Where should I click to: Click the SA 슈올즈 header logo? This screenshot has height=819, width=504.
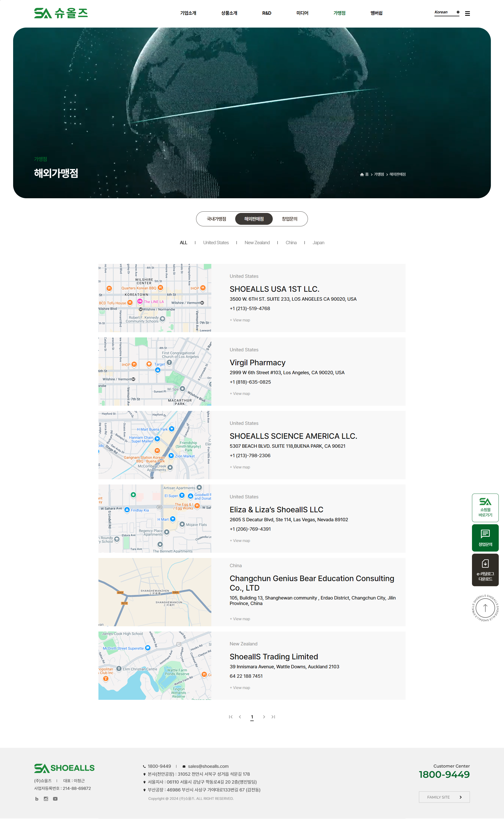[x=61, y=13]
